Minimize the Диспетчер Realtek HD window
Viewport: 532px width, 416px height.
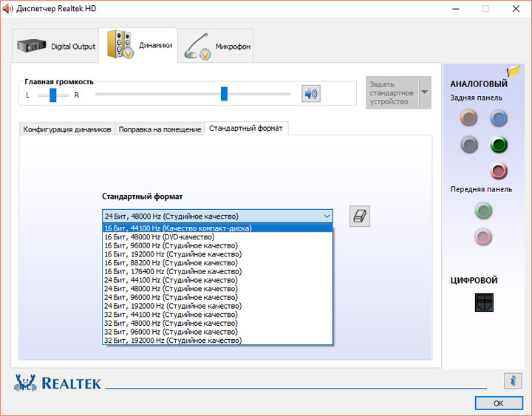pyautogui.click(x=456, y=9)
